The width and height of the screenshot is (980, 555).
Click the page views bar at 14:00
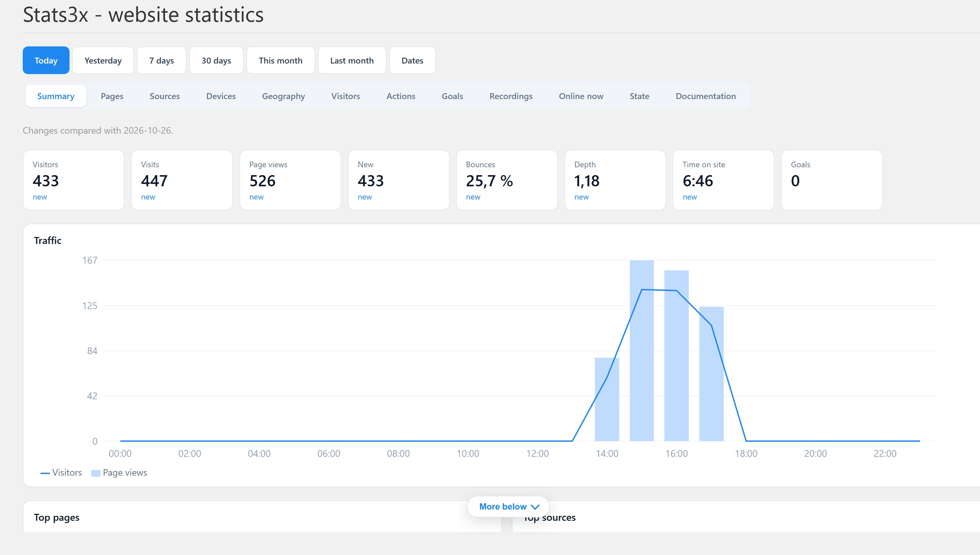(x=607, y=399)
